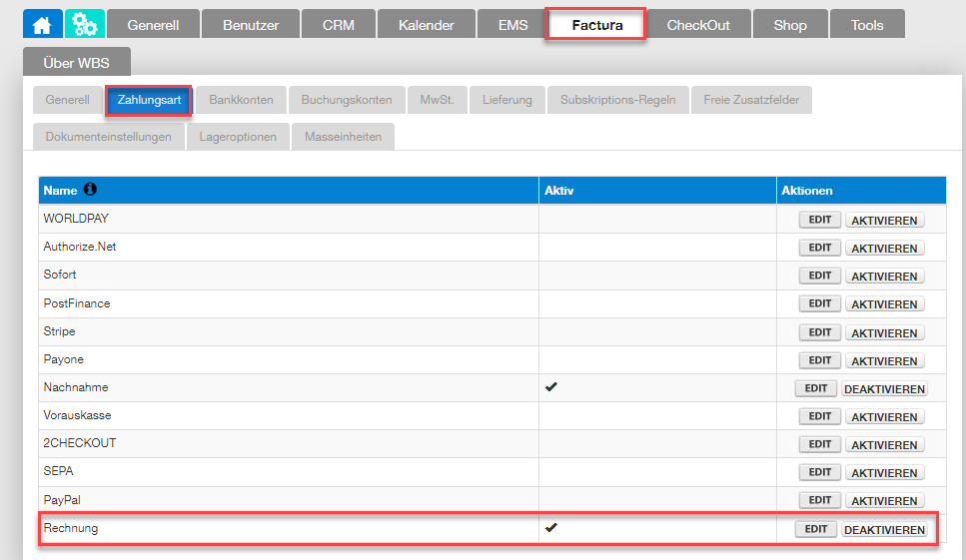Screen dimensions: 966x560
Task: Open the home icon tab
Action: 42,25
